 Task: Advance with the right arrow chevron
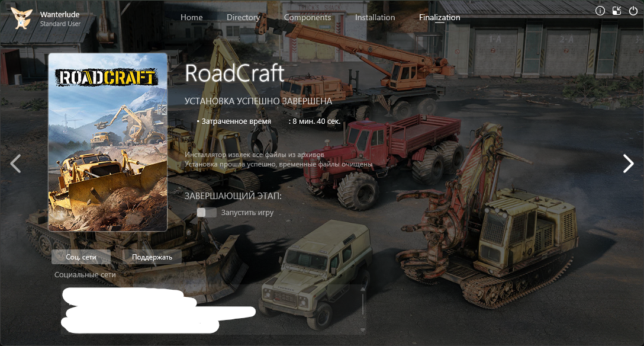(x=629, y=164)
